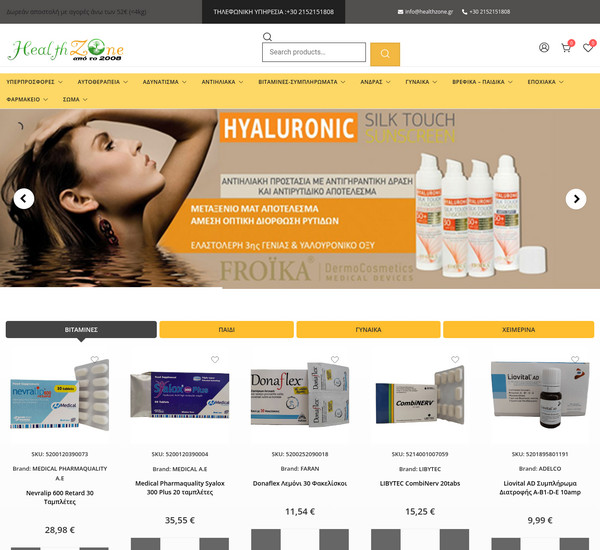Open Liovital AD product image
Image resolution: width=600 pixels, height=550 pixels.
click(540, 396)
